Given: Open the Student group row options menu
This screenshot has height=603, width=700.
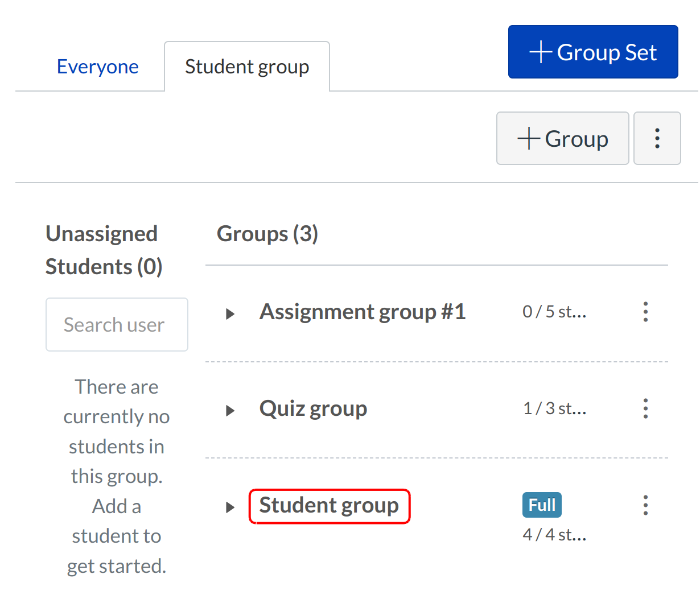Looking at the screenshot, I should click(x=645, y=505).
